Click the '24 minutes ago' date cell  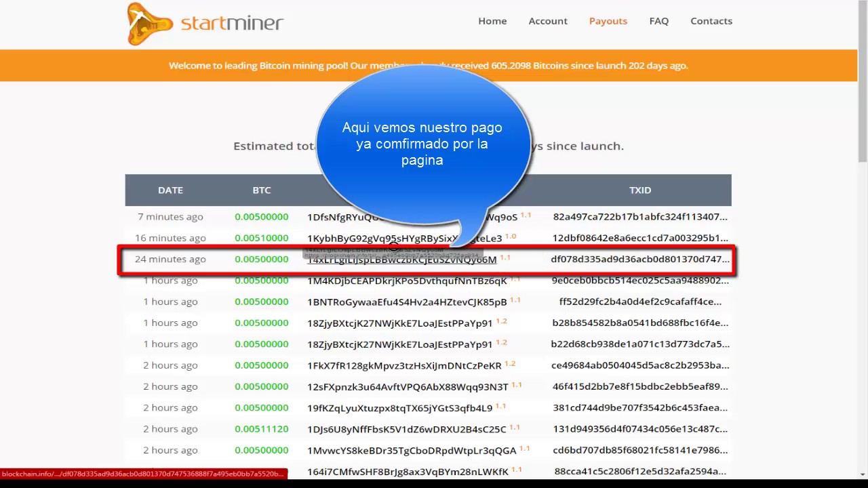click(170, 259)
